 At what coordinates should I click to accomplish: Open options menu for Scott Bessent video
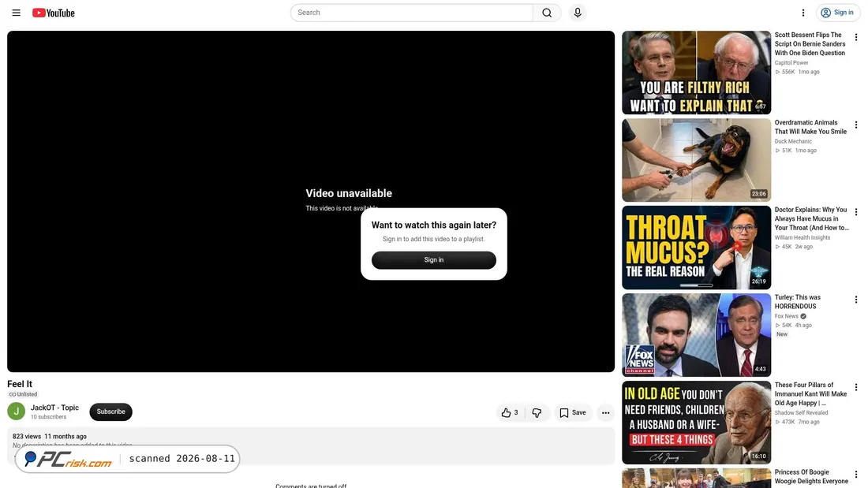coord(856,38)
